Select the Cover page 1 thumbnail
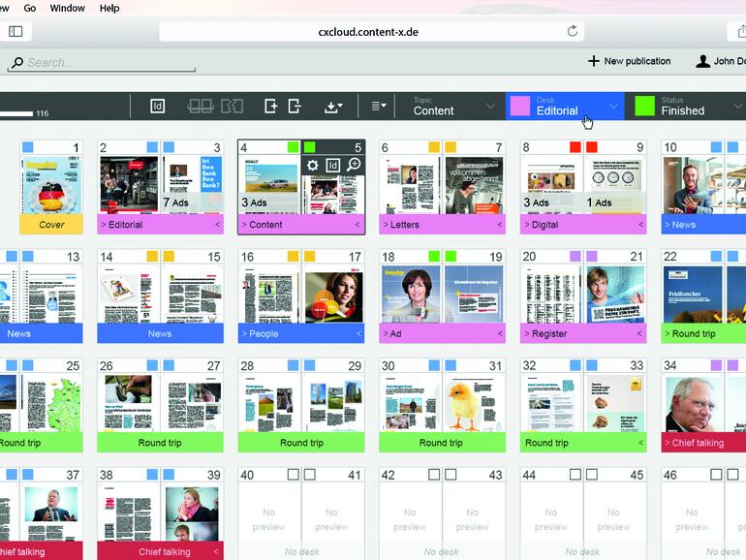This screenshot has width=746, height=560. (51, 185)
